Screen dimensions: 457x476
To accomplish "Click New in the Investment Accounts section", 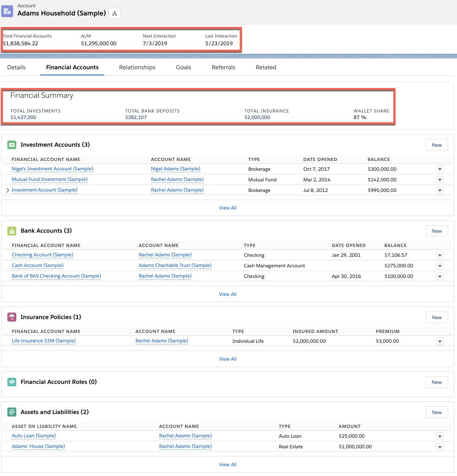I will [x=436, y=145].
